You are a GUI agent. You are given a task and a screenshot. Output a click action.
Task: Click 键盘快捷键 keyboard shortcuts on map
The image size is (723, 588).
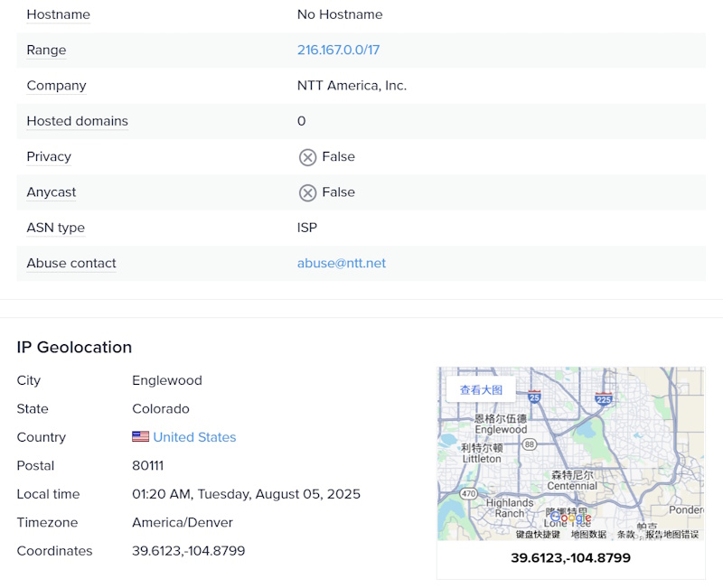538,535
